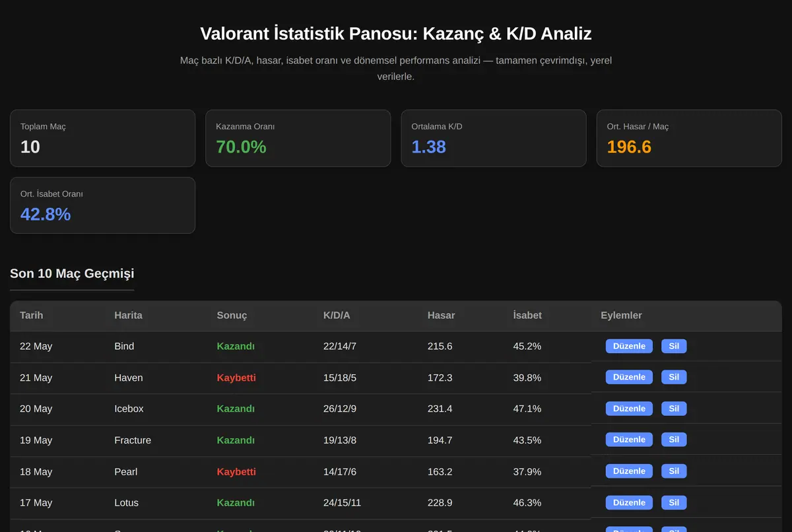The image size is (792, 532).
Task: Click Kaybetti result in the Haven row
Action: pyautogui.click(x=236, y=378)
